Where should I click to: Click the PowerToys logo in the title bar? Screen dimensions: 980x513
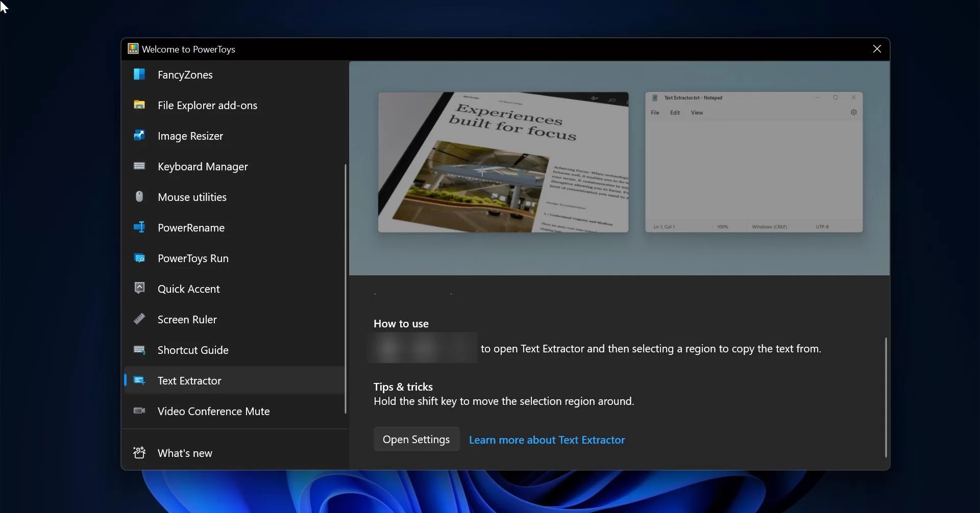(x=133, y=48)
